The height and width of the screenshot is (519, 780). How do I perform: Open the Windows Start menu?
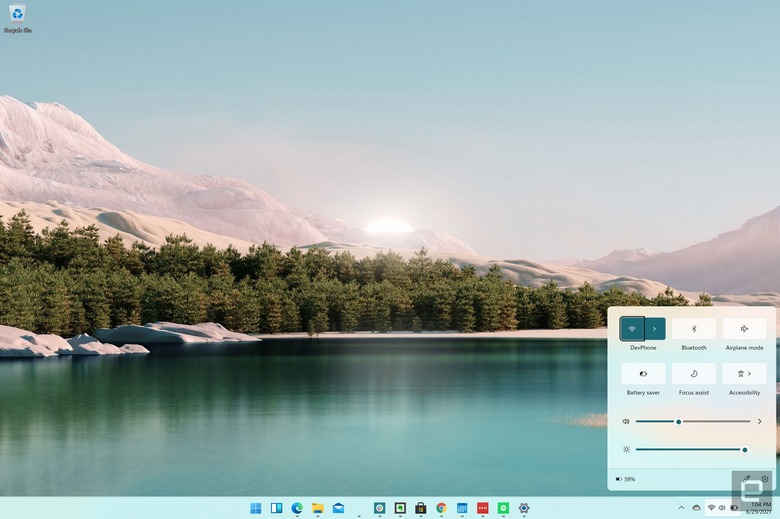point(256,508)
